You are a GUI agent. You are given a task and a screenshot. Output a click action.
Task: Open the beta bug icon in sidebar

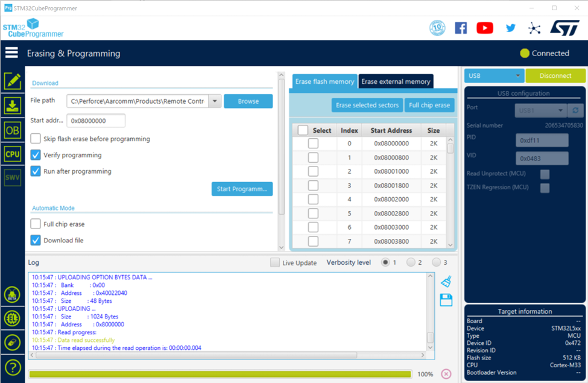[x=13, y=294]
